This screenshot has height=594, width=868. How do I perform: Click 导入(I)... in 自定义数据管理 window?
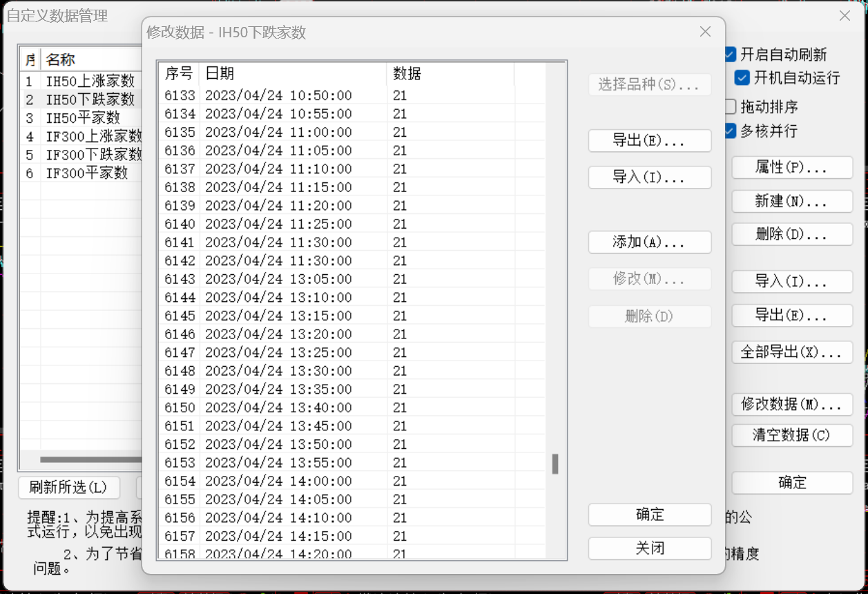coord(792,282)
